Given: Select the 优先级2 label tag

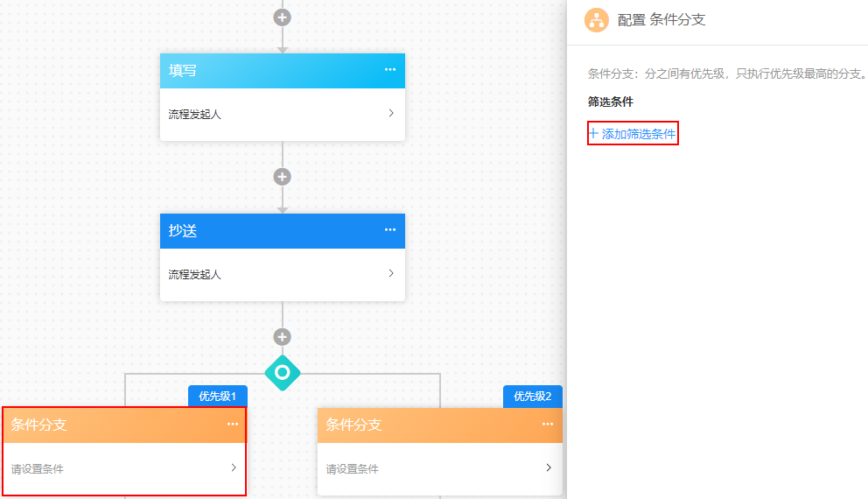Looking at the screenshot, I should click(533, 397).
